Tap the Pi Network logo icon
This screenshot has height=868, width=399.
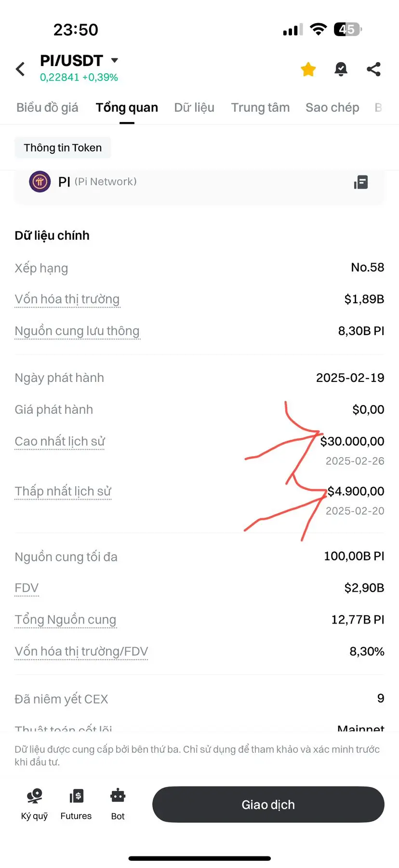pyautogui.click(x=40, y=182)
